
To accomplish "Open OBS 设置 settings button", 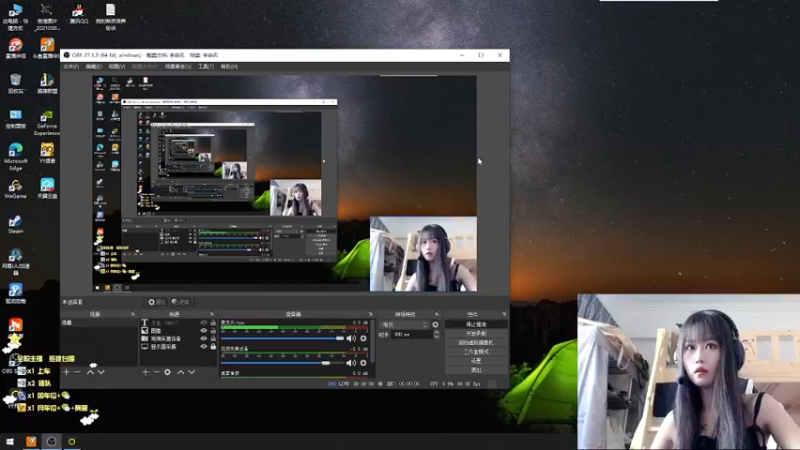I will [x=476, y=361].
